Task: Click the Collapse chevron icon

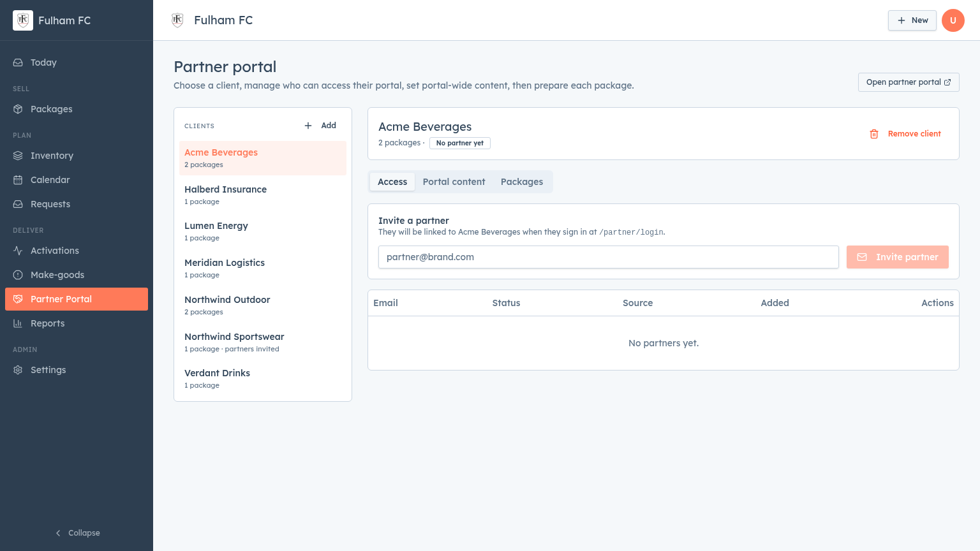Action: point(58,533)
